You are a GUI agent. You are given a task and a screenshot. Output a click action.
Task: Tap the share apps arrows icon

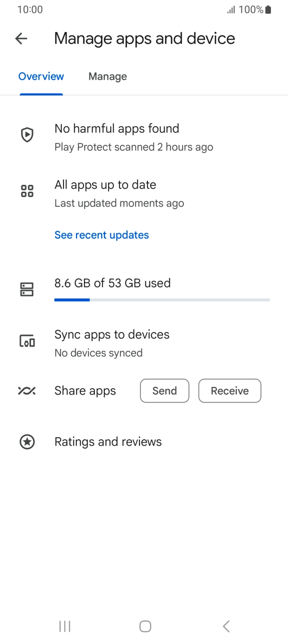(x=27, y=391)
